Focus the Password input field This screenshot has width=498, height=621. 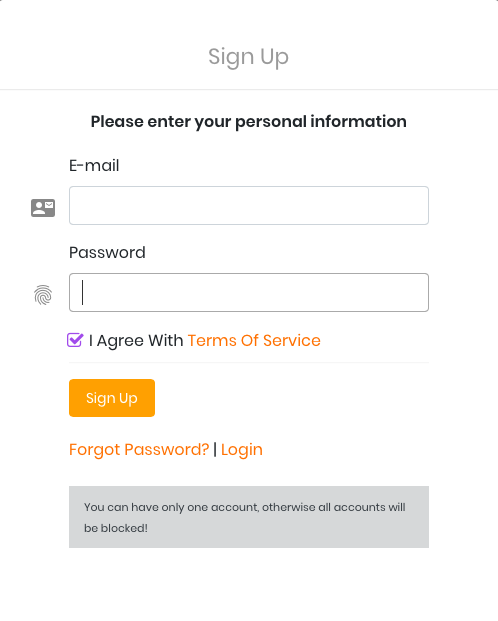249,292
